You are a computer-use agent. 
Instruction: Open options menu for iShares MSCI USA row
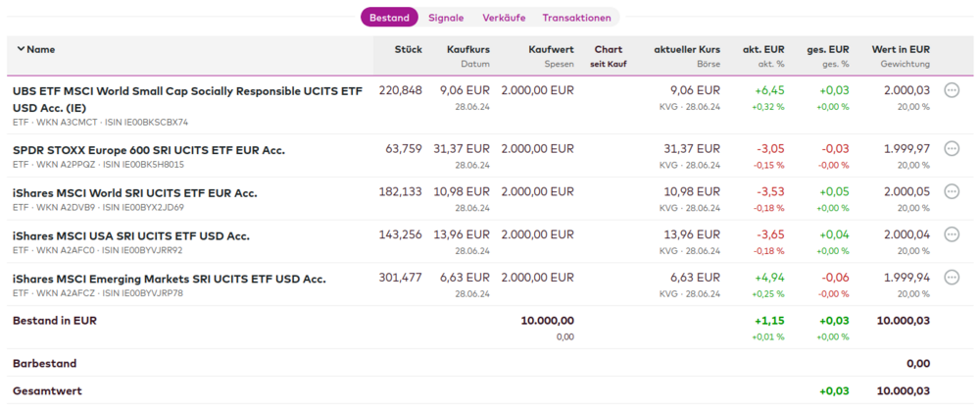(x=952, y=234)
